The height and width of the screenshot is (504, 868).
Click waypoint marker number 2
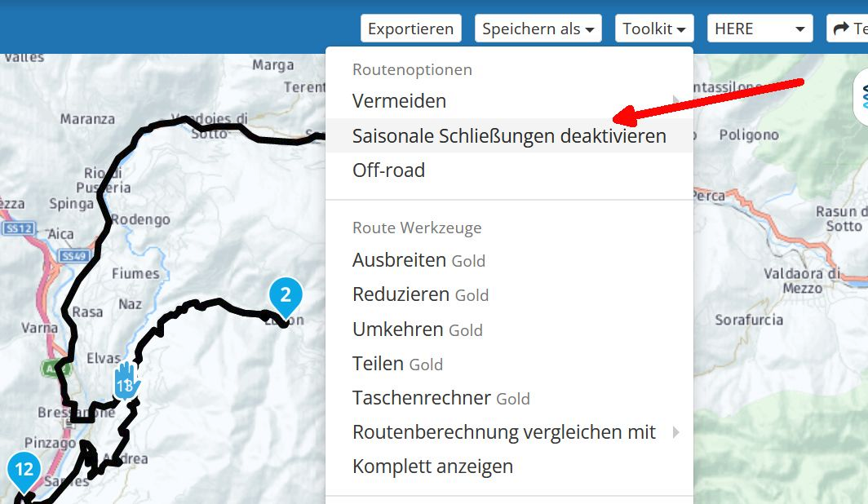point(286,297)
